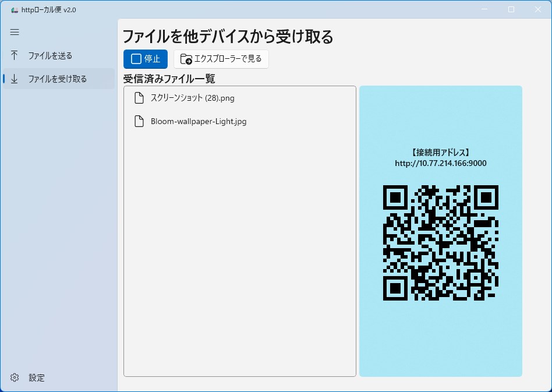Maximize the httpローカル便 window
Image resolution: width=552 pixels, height=392 pixels.
pyautogui.click(x=511, y=9)
